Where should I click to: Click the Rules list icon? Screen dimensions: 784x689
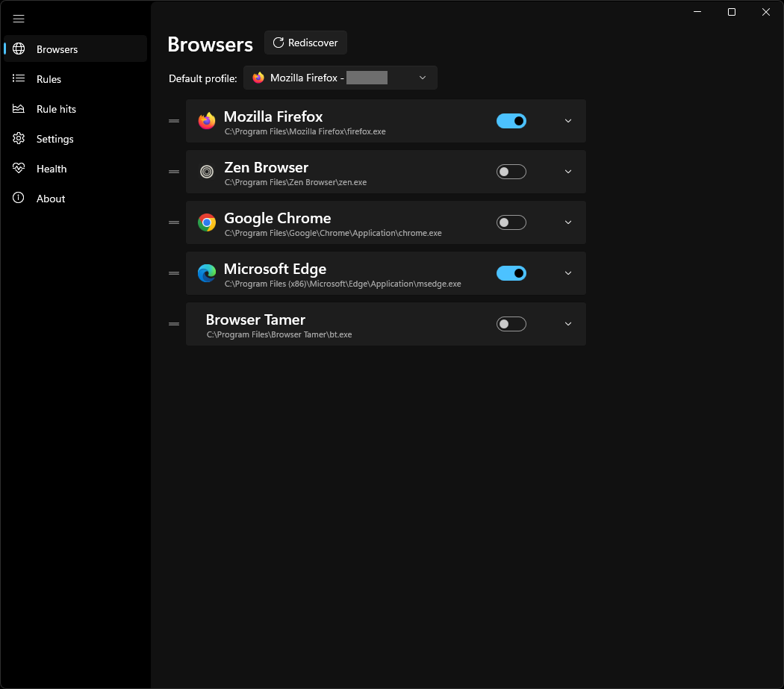19,78
